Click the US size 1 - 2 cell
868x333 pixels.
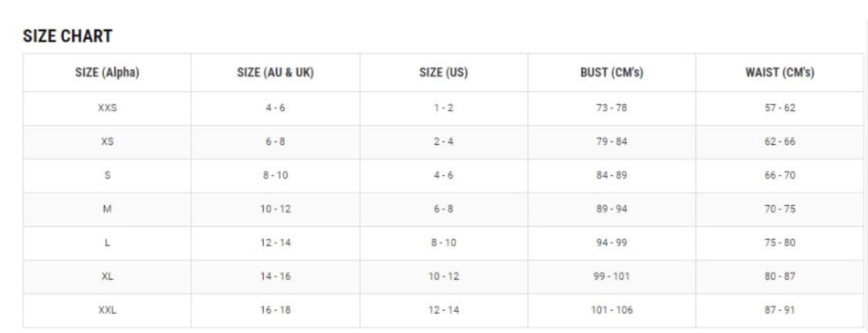444,108
